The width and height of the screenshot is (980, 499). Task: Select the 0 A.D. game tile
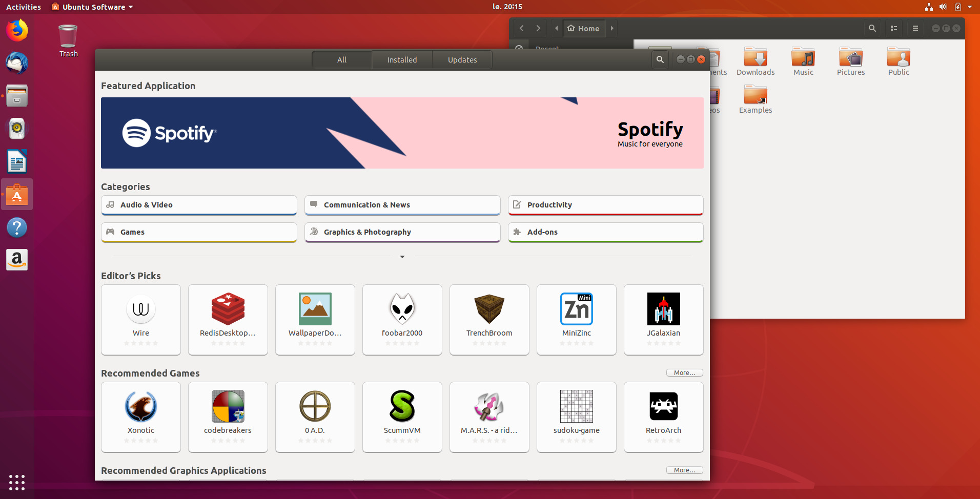pyautogui.click(x=315, y=417)
